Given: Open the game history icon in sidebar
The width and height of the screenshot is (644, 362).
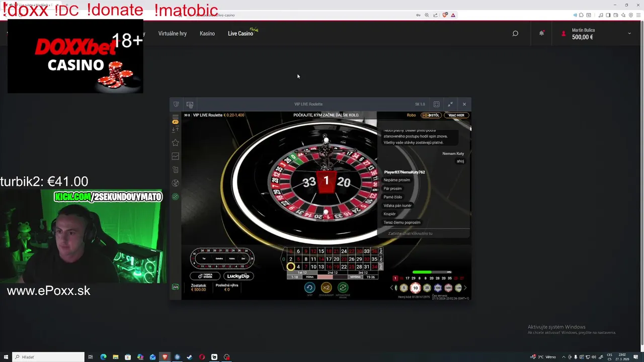Looking at the screenshot, I should coord(175,170).
